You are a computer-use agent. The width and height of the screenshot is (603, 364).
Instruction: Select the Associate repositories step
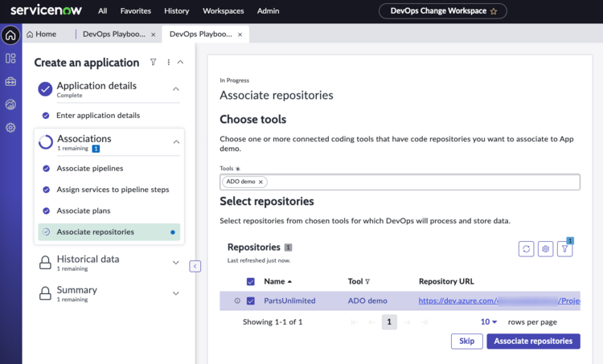click(x=109, y=231)
